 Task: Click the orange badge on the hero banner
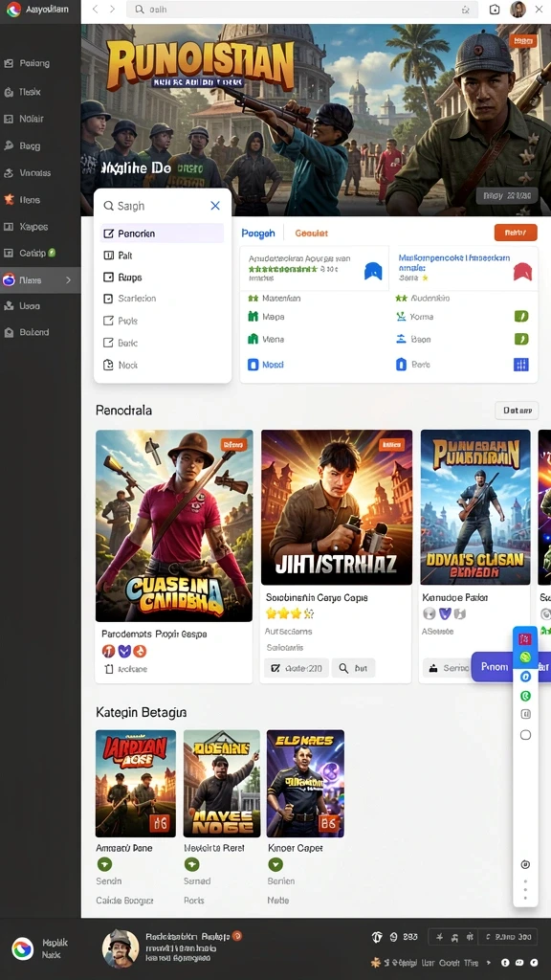click(x=523, y=41)
